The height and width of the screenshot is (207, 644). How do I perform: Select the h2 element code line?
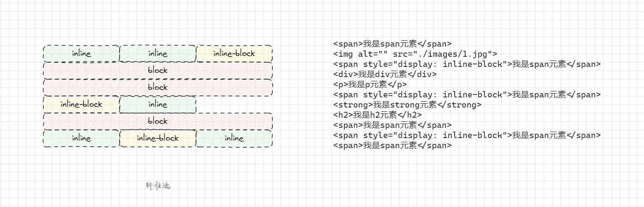point(378,115)
